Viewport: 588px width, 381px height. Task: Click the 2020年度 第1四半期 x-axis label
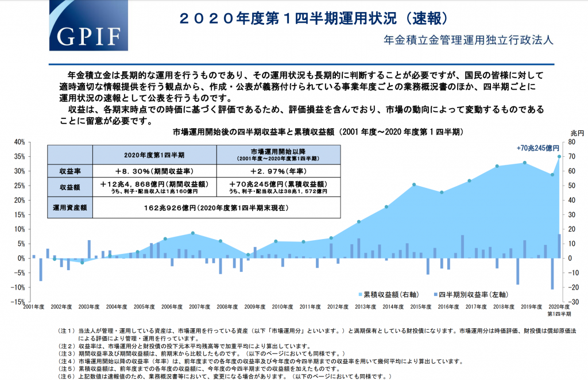click(559, 310)
